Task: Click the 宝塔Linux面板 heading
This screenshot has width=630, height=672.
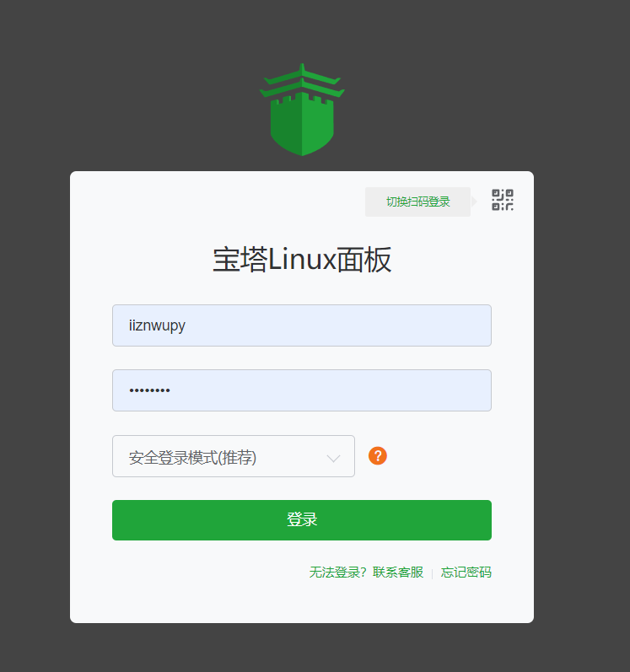Action: click(302, 260)
